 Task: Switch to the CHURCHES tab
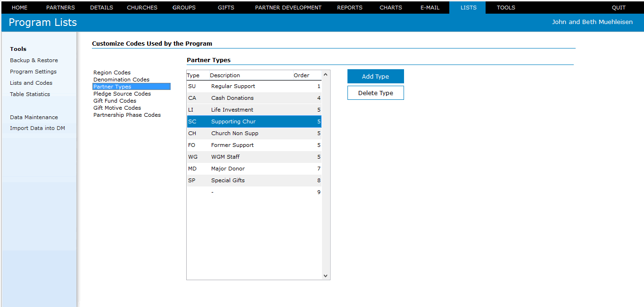(142, 8)
